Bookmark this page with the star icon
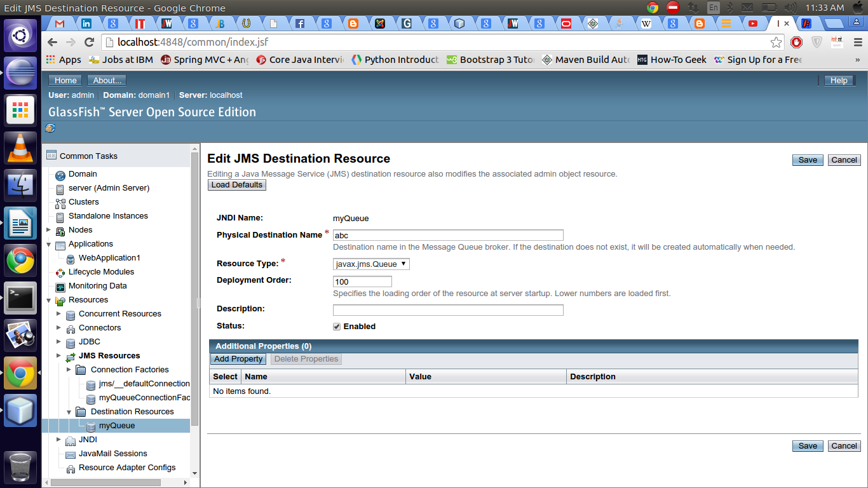The width and height of the screenshot is (868, 488). pos(776,43)
